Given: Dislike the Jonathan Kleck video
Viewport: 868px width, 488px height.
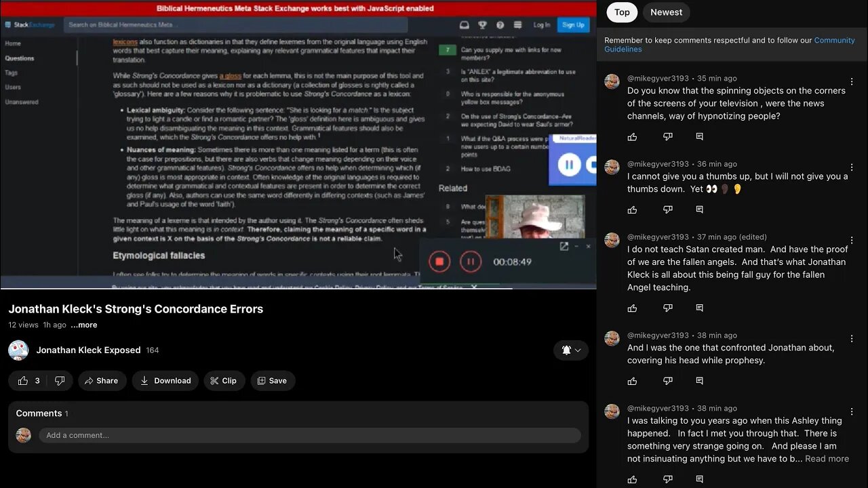Looking at the screenshot, I should tap(60, 381).
